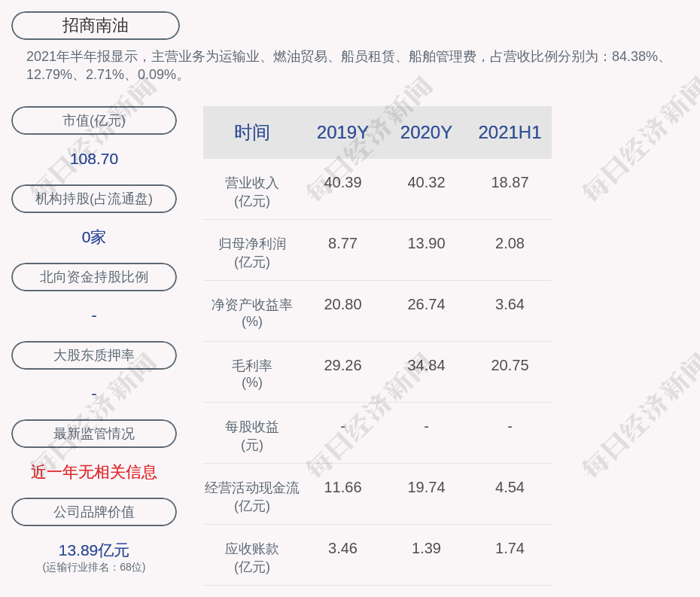The height and width of the screenshot is (597, 700).
Task: Click the 2020Y column header
Action: 426,132
